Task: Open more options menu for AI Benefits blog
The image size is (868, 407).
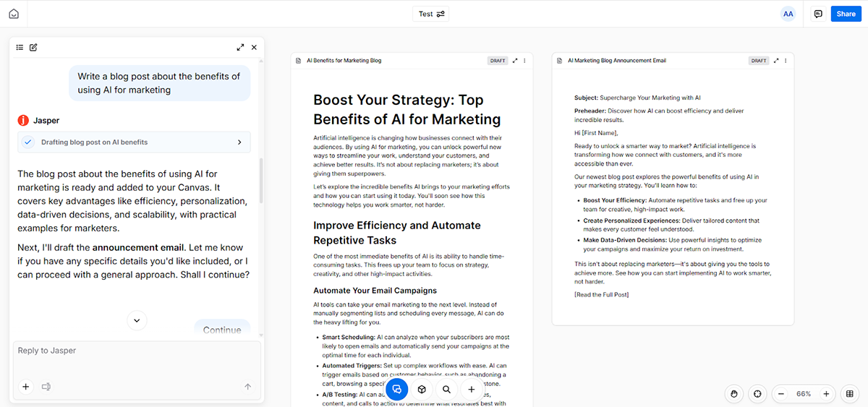Action: (x=524, y=61)
